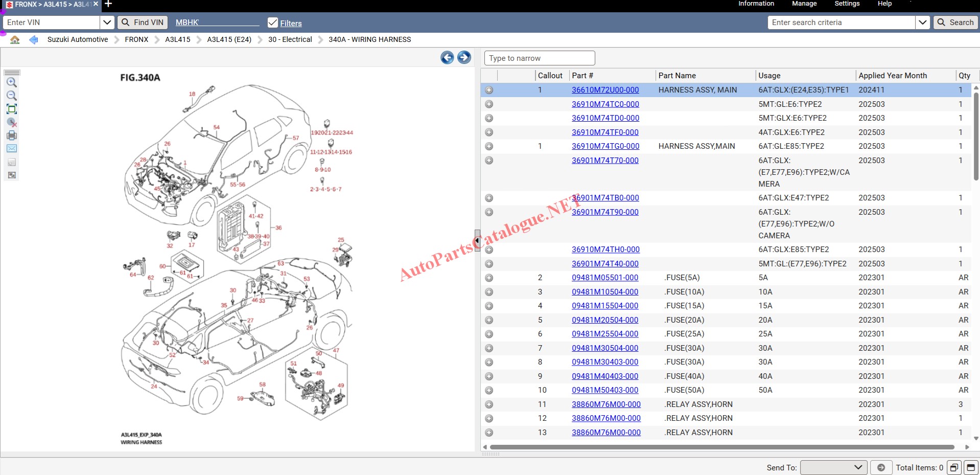Viewport: 980px width, 475px height.
Task: Click the zoom in magnifier icon
Action: click(x=11, y=82)
